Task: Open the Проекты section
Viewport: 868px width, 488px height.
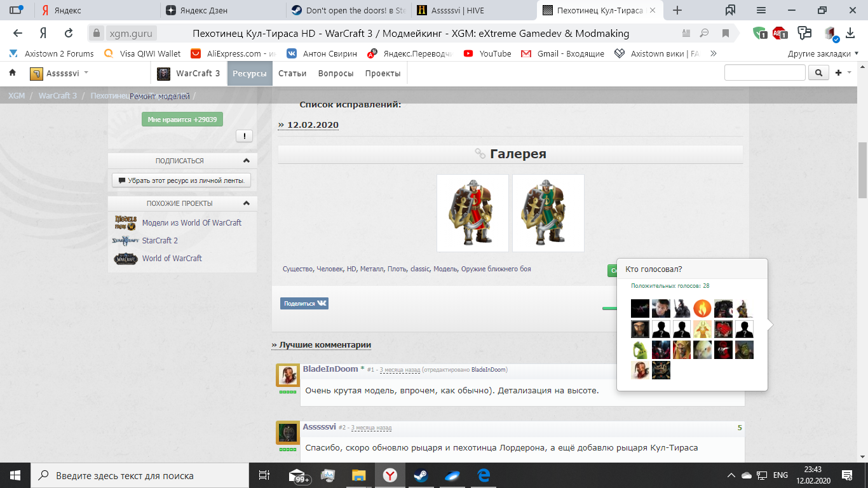Action: (x=383, y=73)
